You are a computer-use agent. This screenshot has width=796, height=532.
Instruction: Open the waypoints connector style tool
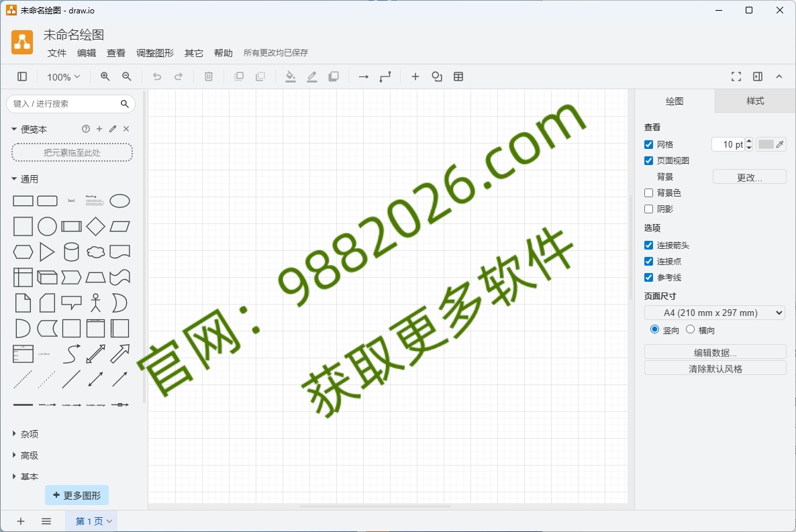tap(385, 76)
